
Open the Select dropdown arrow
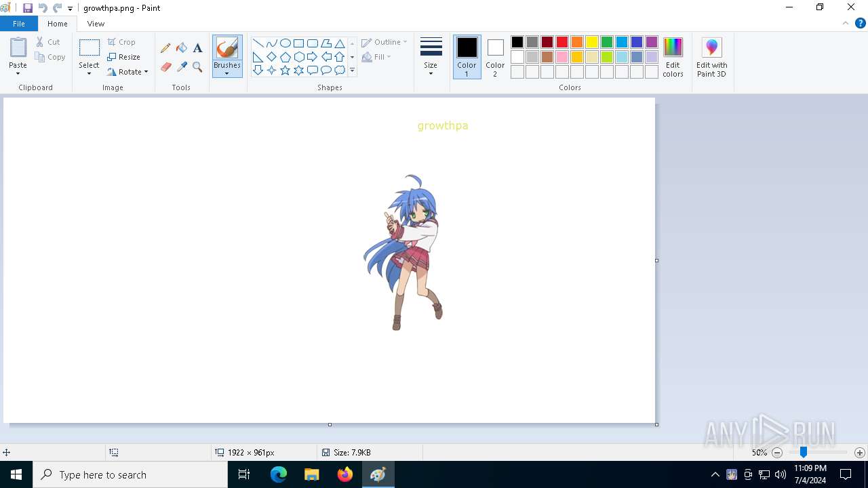pyautogui.click(x=89, y=73)
